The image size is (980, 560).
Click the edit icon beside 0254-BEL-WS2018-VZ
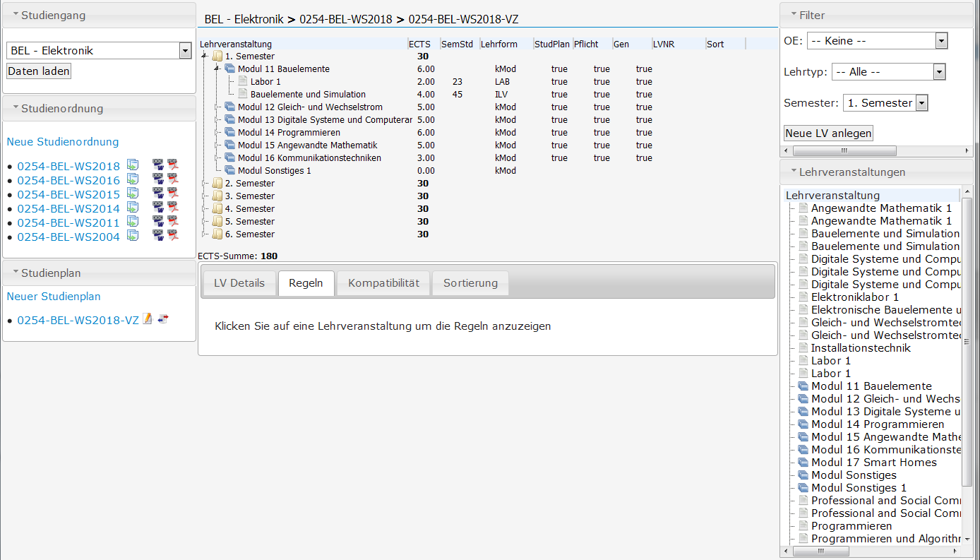click(x=148, y=319)
